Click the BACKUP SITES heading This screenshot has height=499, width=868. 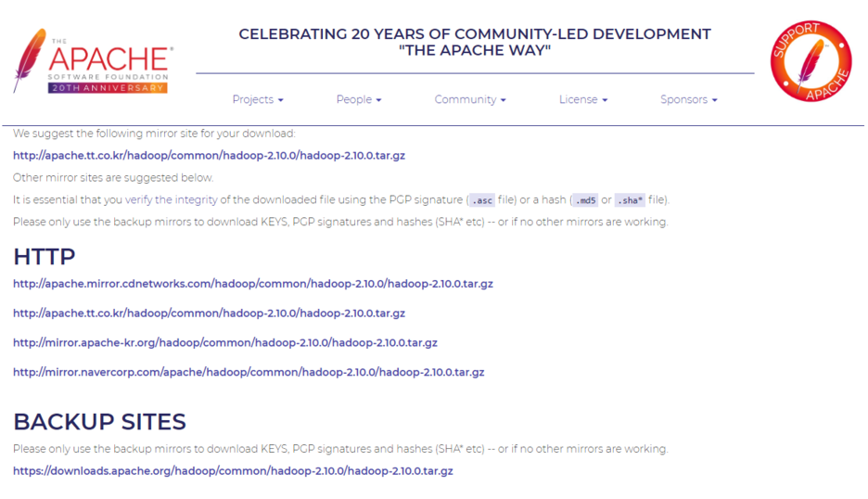click(99, 422)
